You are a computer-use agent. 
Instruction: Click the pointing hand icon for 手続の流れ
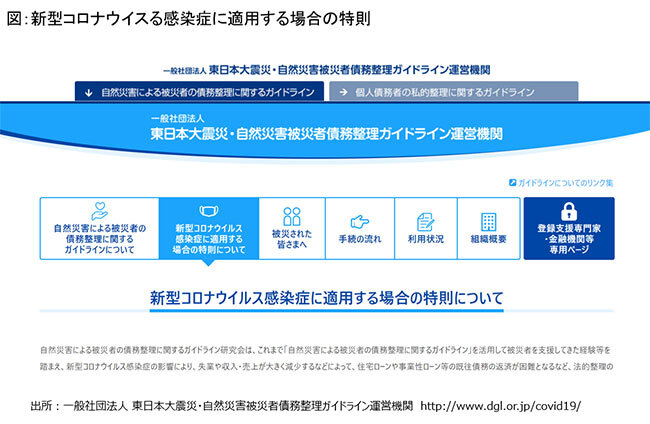tap(360, 220)
